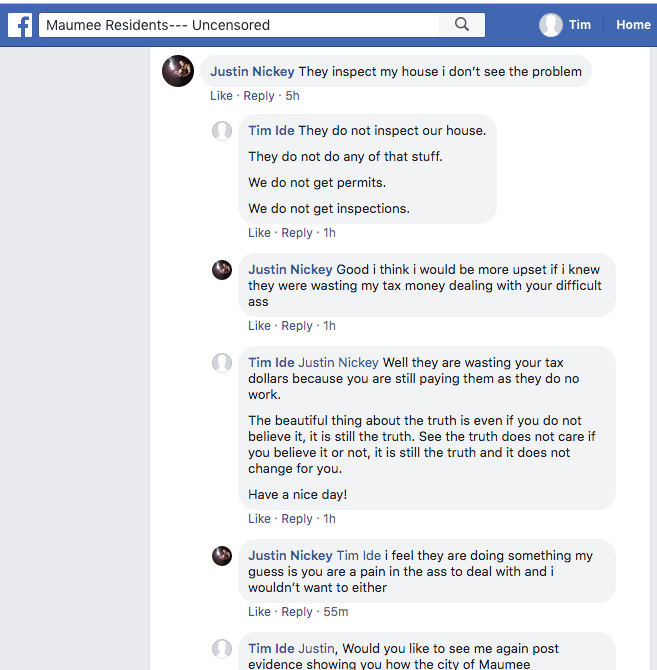The width and height of the screenshot is (657, 670).
Task: Reply to Justin's comment posted 55m ago
Action: (x=297, y=612)
